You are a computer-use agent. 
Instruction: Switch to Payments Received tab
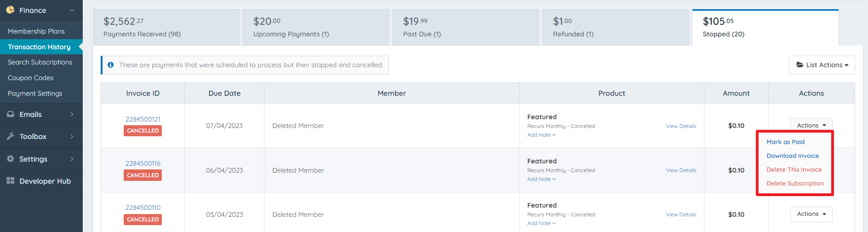tap(166, 28)
